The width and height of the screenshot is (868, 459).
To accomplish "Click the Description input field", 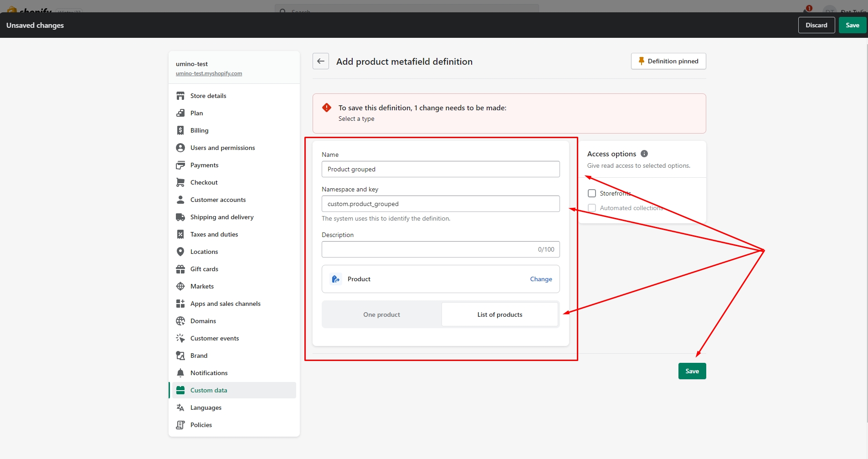I will coord(428,249).
